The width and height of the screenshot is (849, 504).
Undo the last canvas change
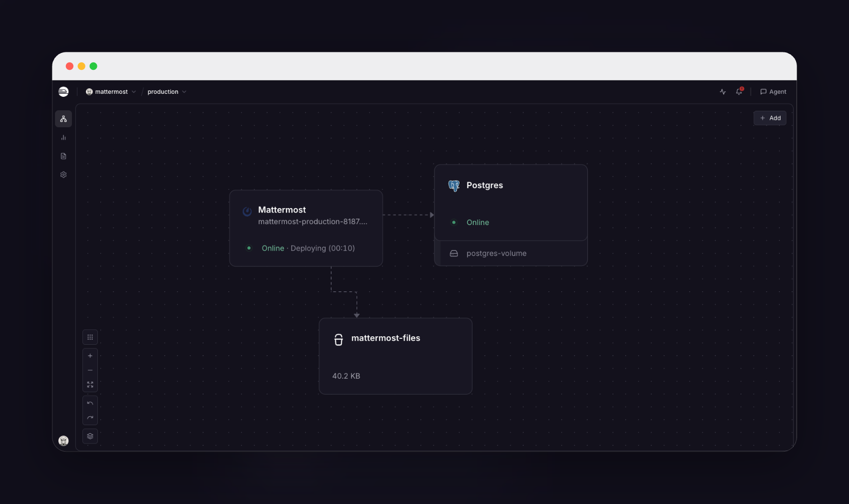coord(90,403)
